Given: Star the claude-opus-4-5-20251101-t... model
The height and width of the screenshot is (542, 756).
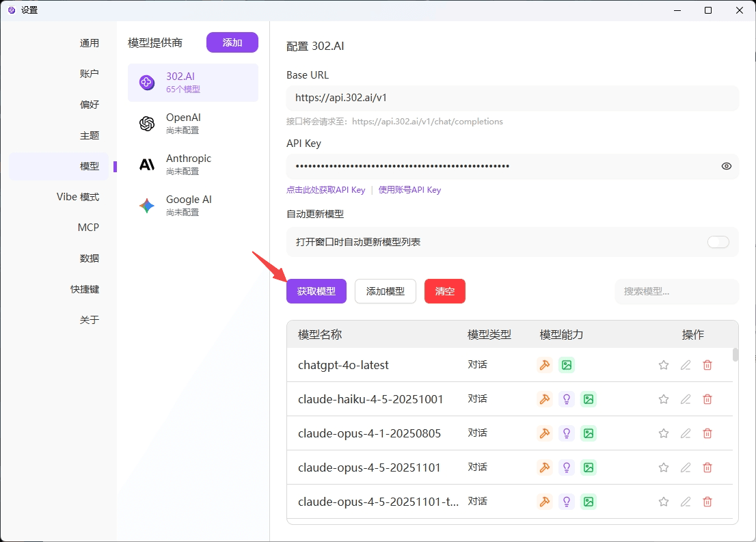Looking at the screenshot, I should (664, 502).
